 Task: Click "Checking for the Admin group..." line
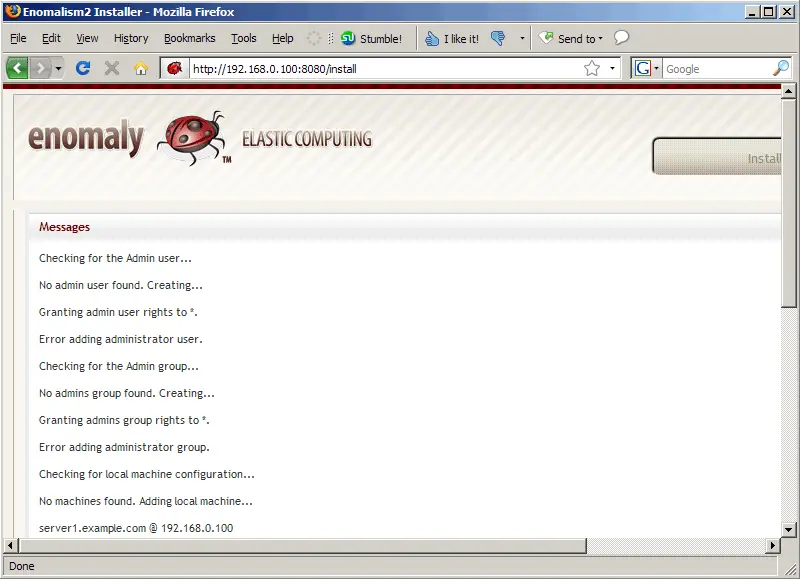[x=119, y=366]
